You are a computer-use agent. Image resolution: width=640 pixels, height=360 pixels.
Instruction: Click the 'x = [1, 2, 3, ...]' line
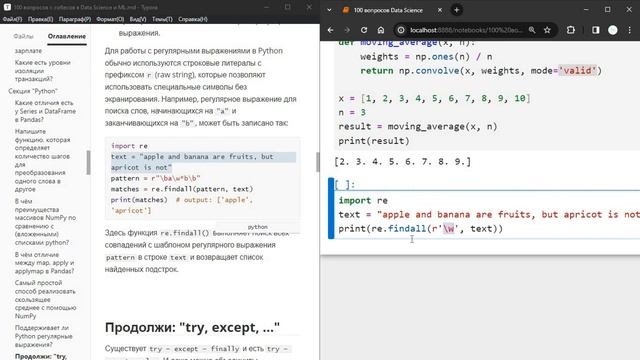click(434, 98)
